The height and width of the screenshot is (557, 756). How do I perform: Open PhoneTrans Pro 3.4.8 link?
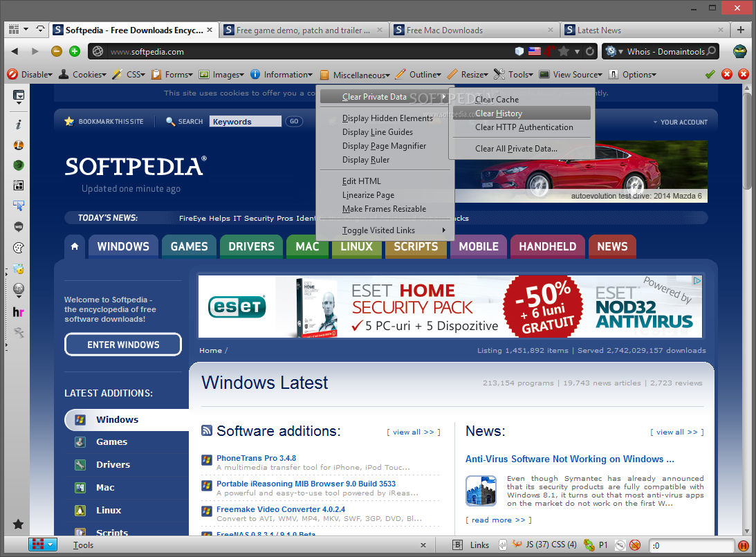point(256,458)
